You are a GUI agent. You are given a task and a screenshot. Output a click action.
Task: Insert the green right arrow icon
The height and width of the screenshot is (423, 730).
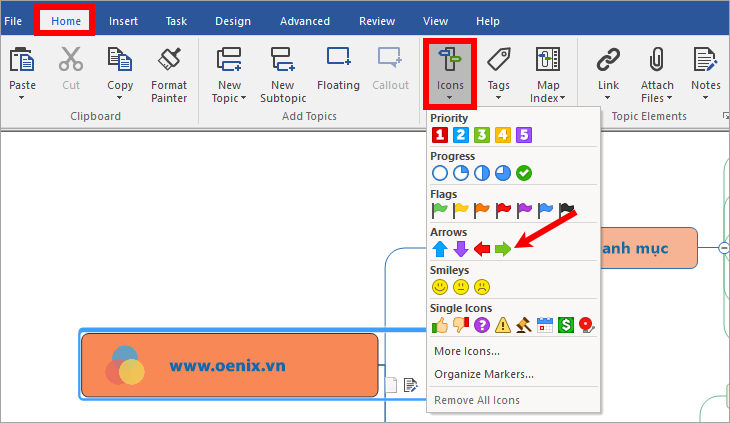click(x=502, y=249)
